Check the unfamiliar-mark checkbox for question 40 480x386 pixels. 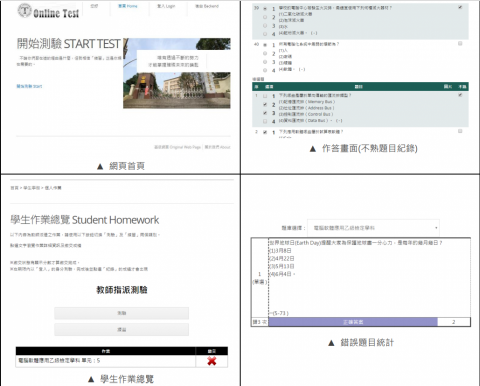460,43
